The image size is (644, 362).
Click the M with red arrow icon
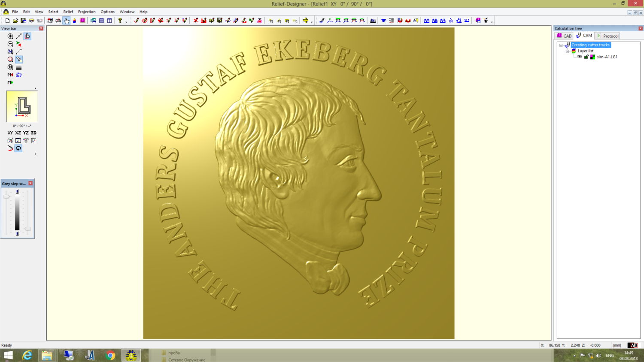(10, 75)
